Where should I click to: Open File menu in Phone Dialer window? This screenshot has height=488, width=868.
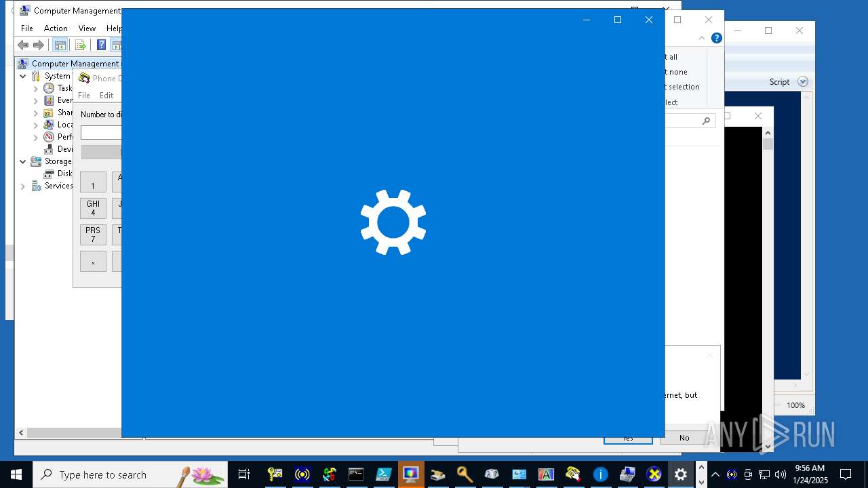pos(84,96)
